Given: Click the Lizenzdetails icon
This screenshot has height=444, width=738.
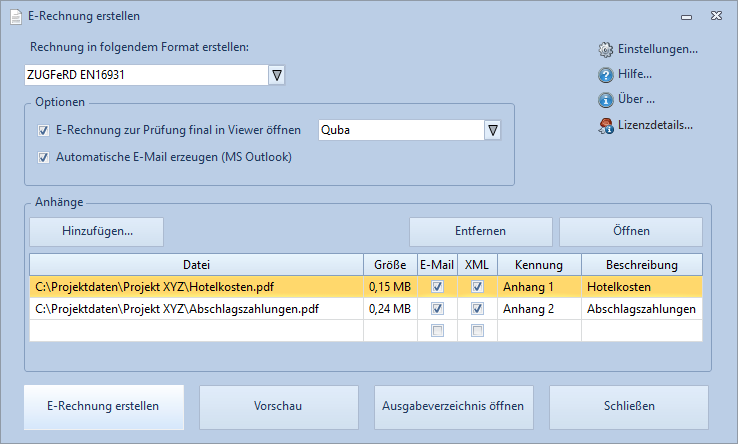Looking at the screenshot, I should pyautogui.click(x=606, y=126).
